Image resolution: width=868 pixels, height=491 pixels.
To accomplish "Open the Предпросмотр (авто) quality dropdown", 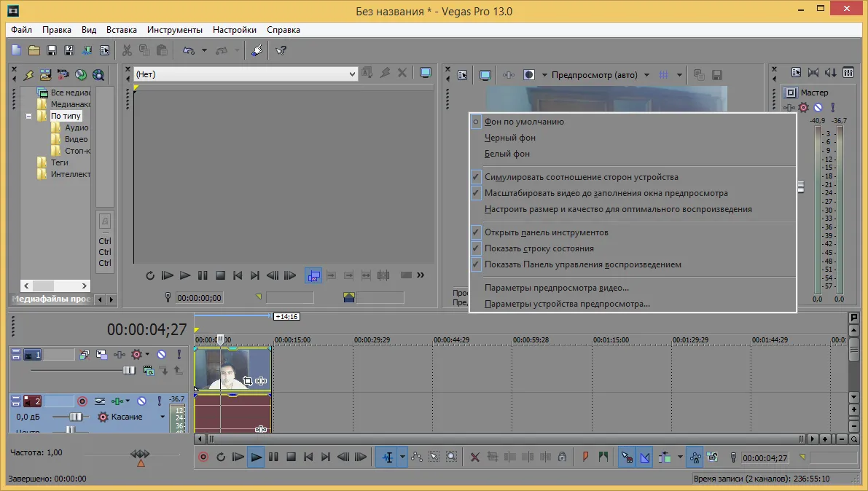I will click(646, 74).
